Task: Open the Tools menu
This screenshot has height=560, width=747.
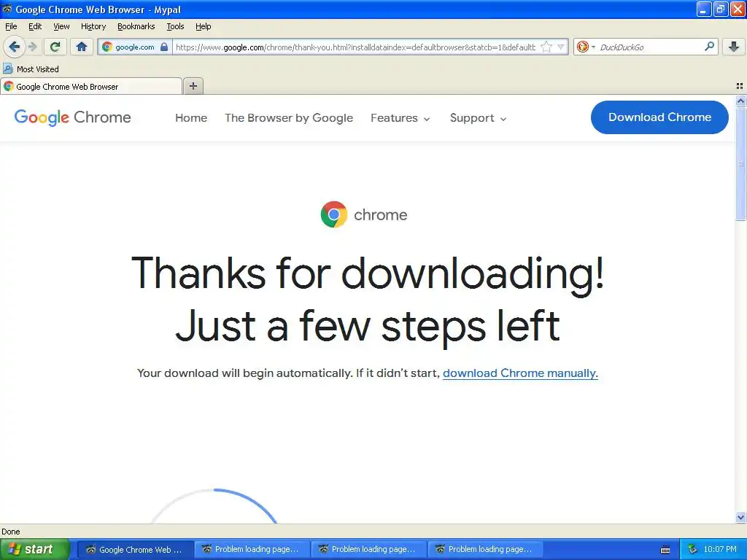Action: click(x=175, y=26)
